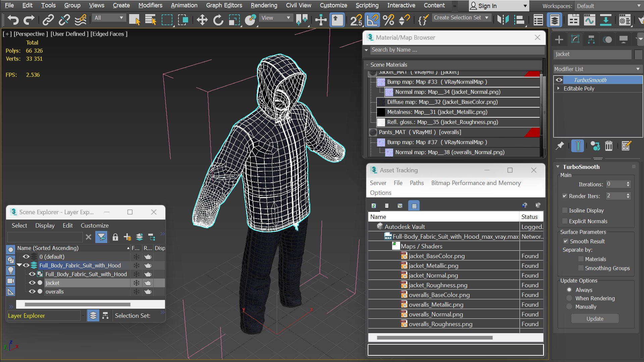Click the Remove modifier trash icon
The image size is (644, 362).
(x=609, y=146)
